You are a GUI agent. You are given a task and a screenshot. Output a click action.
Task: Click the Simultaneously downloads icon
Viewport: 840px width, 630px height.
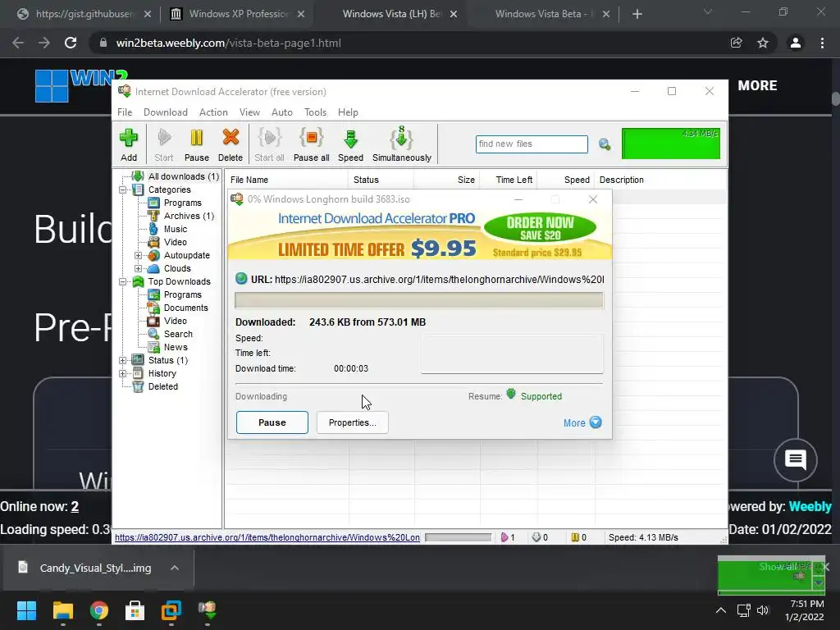point(402,144)
